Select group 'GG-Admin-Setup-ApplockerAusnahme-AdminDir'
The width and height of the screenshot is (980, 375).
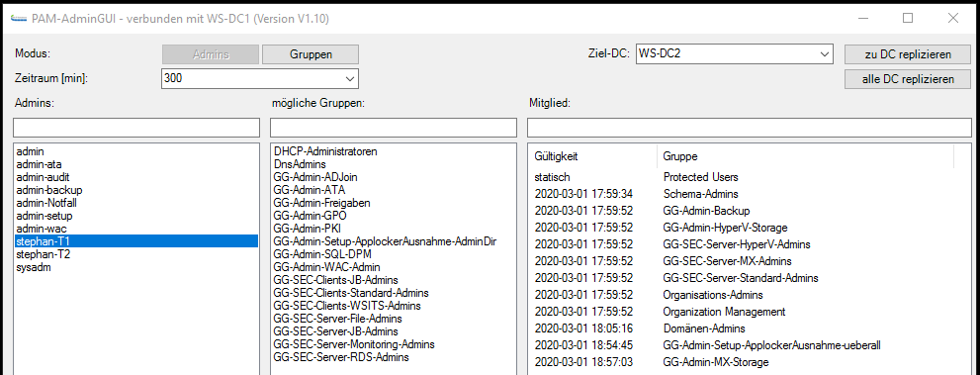394,241
